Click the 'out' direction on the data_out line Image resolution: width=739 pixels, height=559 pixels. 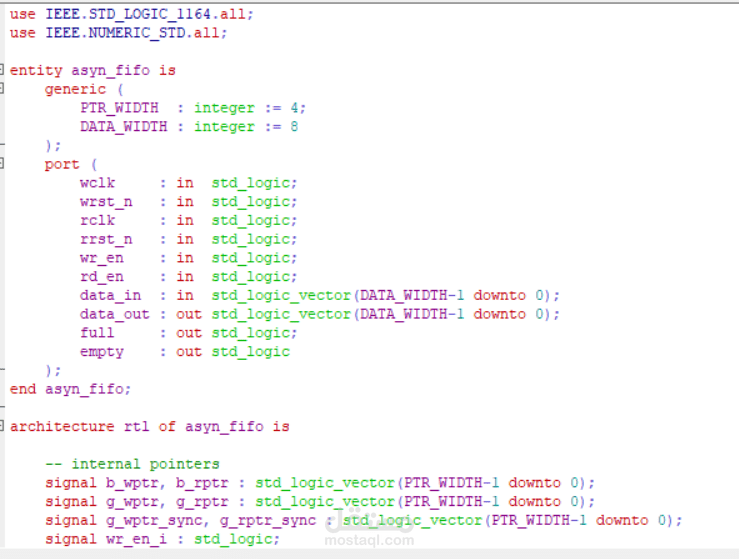189,314
